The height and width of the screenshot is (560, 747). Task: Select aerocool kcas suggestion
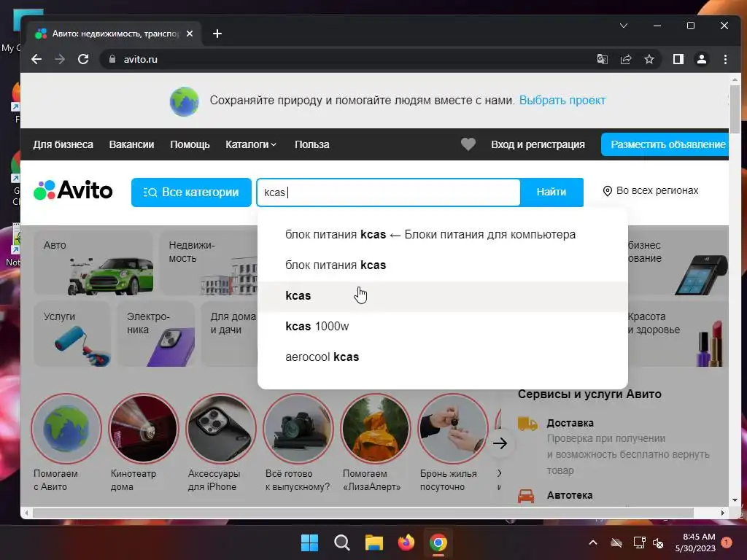[443, 357]
